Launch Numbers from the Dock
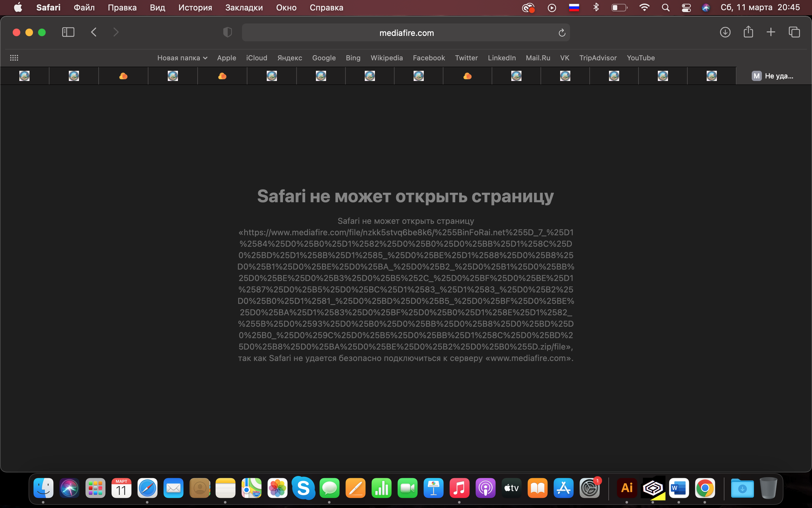The width and height of the screenshot is (812, 508). coord(382,488)
